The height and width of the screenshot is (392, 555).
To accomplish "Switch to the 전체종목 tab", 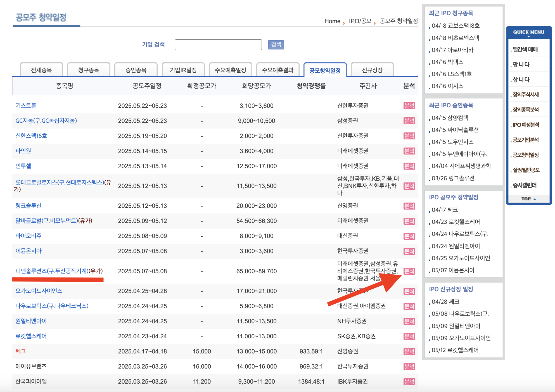I will tap(41, 70).
